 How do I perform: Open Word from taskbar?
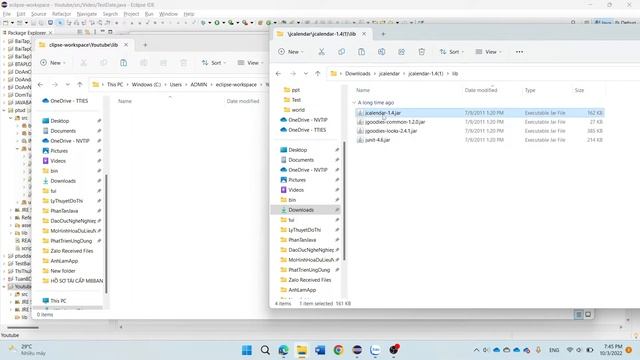click(320, 350)
